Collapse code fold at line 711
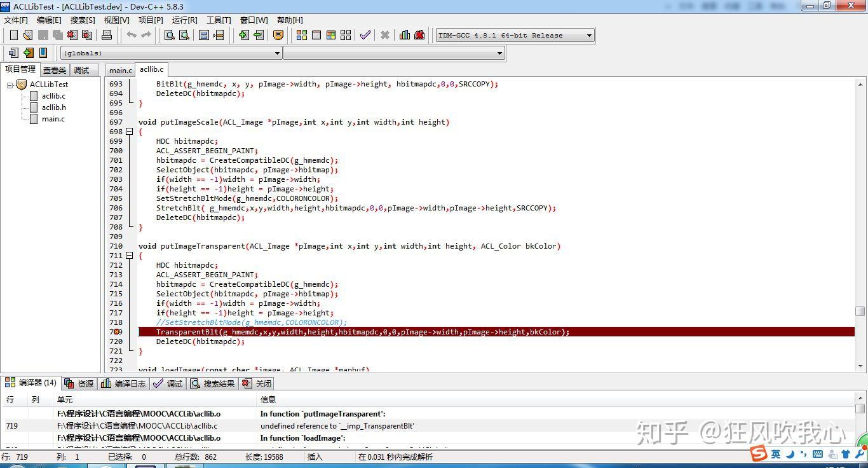Viewport: 868px width, 468px height. [130, 256]
